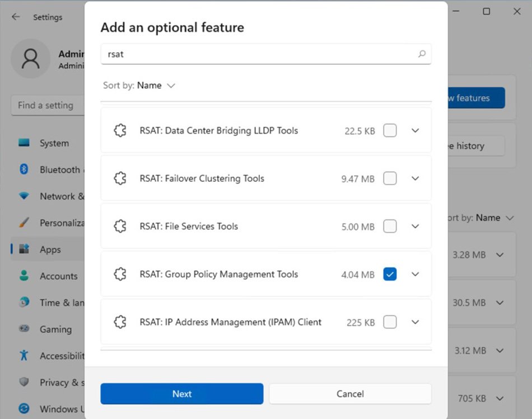The height and width of the screenshot is (419, 532).
Task: Click the Apps icon in sidebar
Action: click(x=24, y=249)
